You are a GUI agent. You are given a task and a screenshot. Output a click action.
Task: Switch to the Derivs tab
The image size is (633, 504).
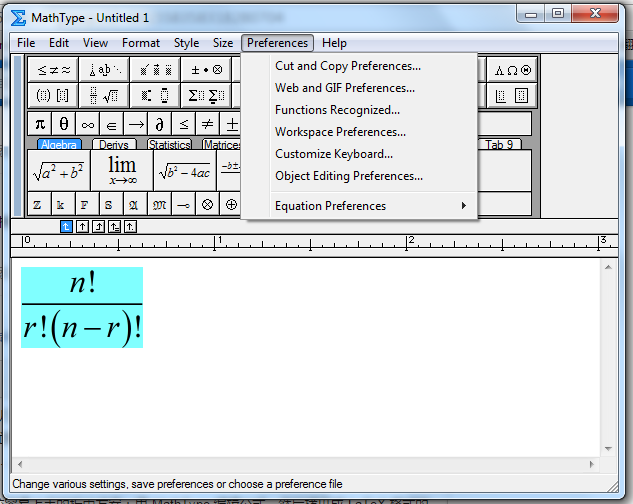(114, 144)
